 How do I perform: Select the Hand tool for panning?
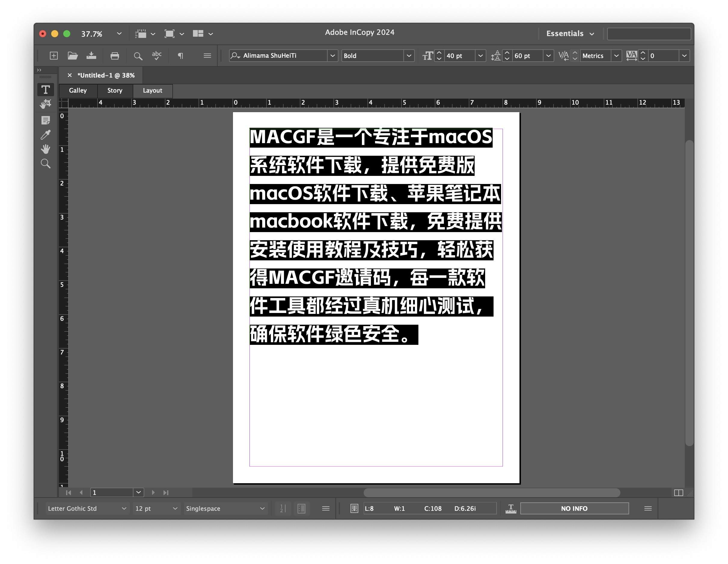46,149
